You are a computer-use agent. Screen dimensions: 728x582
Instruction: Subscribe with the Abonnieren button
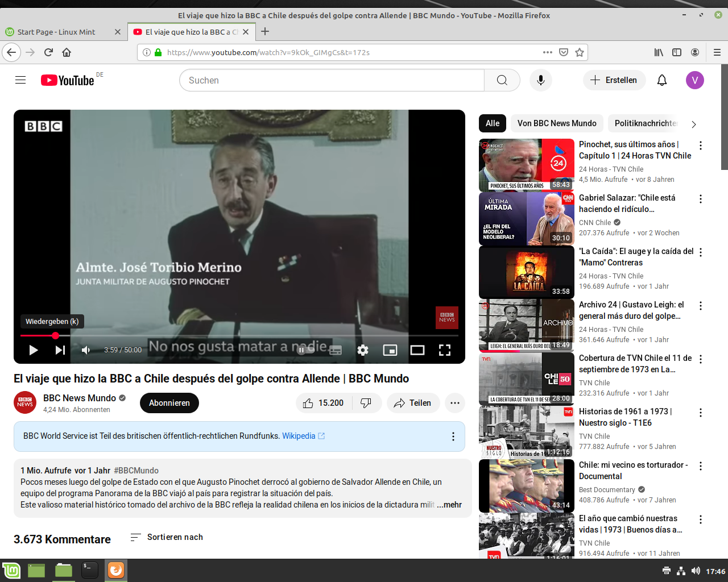pyautogui.click(x=169, y=403)
